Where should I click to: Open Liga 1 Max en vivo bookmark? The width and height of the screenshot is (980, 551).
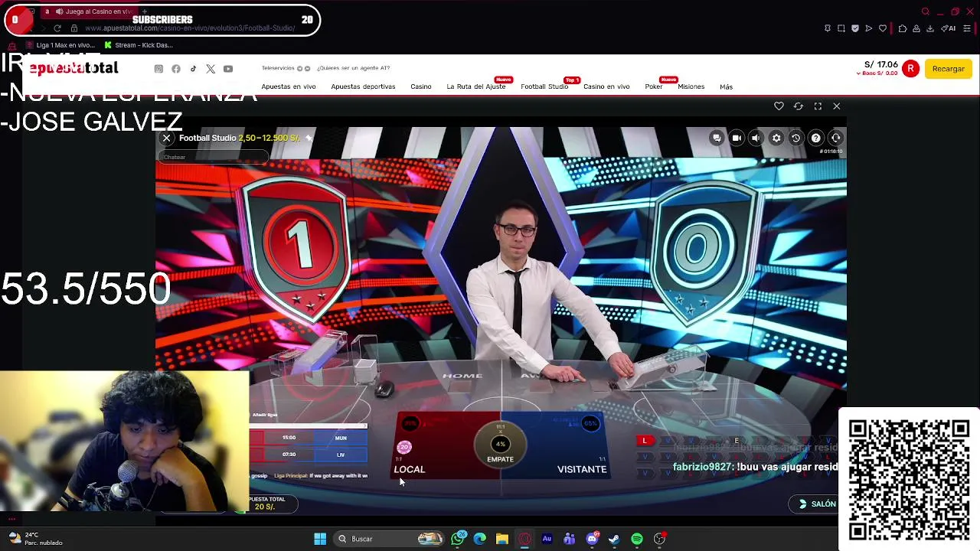tap(60, 45)
